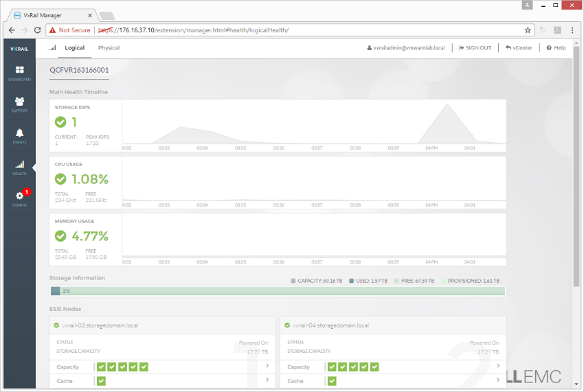Viewport: 584px width, 392px height.
Task: Click the 2% used storage bar segment
Action: (55, 291)
